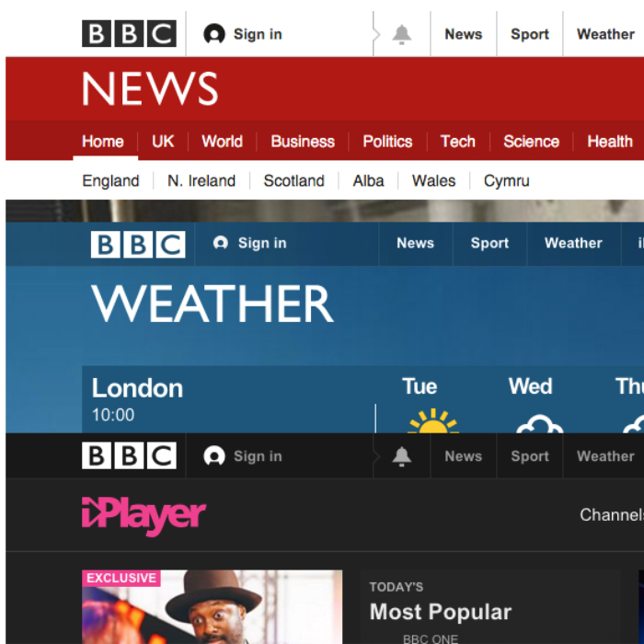Click the BBC logo in News header
This screenshot has width=644, height=644.
point(129,34)
